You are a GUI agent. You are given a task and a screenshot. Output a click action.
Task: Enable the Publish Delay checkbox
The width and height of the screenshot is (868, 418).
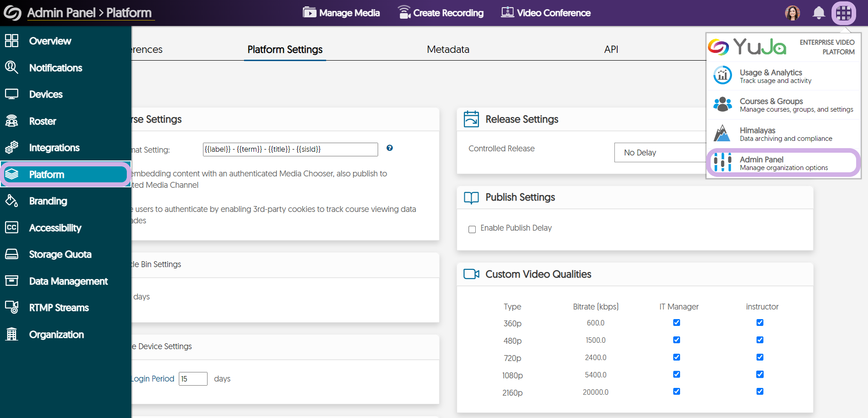(x=472, y=229)
